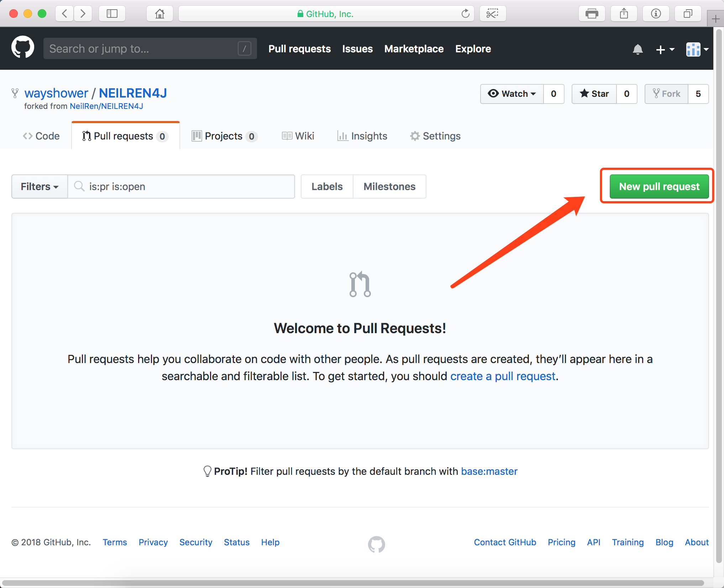Open the Privacy footer link
Screen dimensions: 724x588
[x=153, y=542]
